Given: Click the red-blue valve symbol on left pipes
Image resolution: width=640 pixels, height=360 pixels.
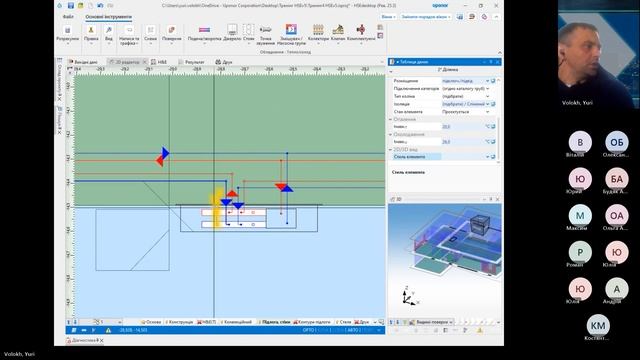Looking at the screenshot, I should tap(162, 157).
